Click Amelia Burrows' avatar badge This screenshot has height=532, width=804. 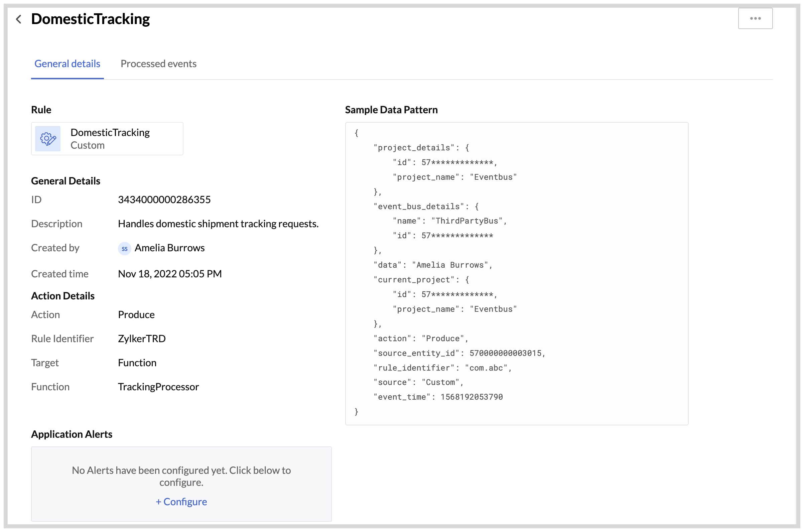pos(125,248)
